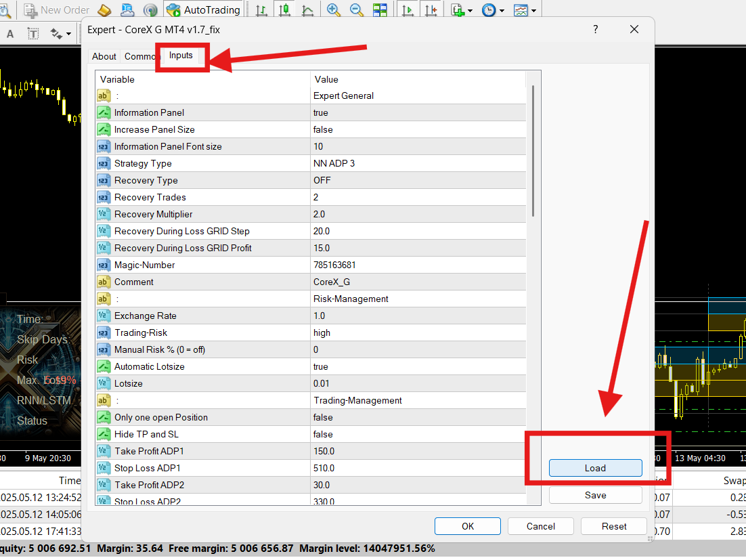Expand the Periods dropdown arrow
746x560 pixels.
(502, 10)
